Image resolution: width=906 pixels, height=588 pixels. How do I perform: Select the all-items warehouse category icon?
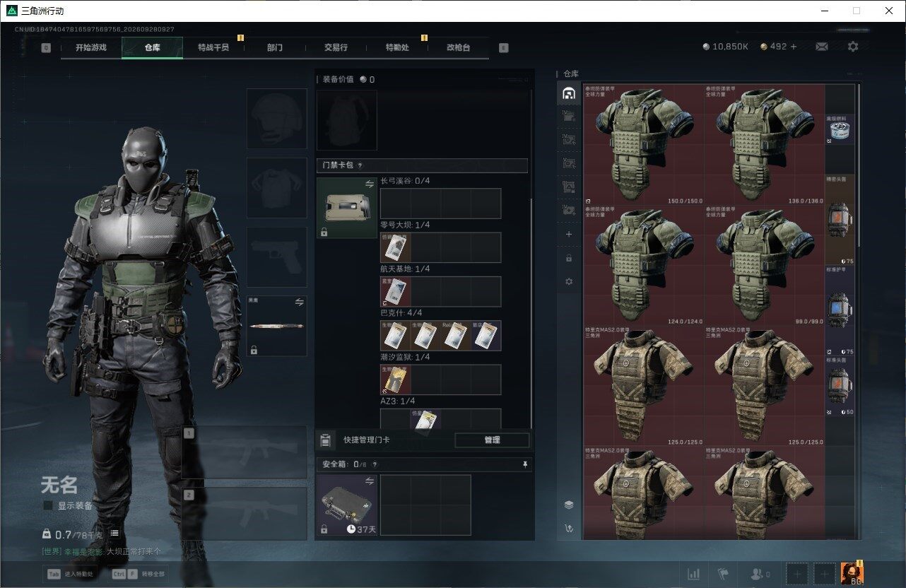tap(569, 93)
